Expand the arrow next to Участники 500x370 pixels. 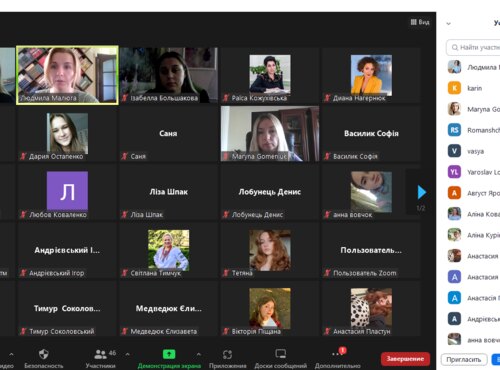[127, 354]
